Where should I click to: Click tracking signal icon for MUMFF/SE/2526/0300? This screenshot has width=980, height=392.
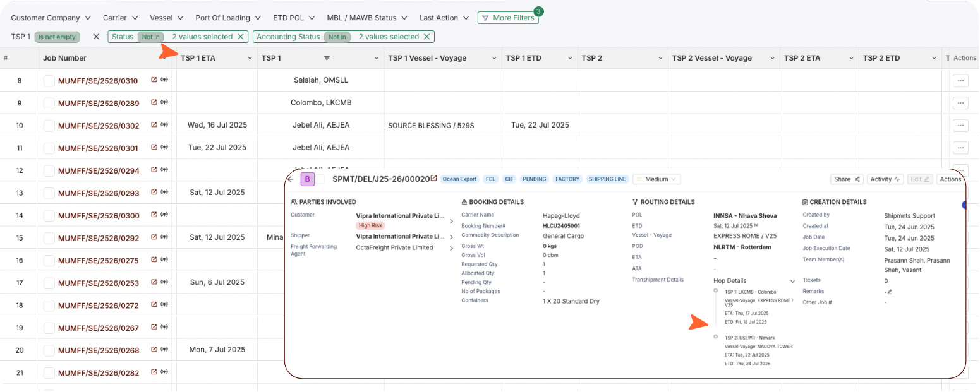[164, 215]
